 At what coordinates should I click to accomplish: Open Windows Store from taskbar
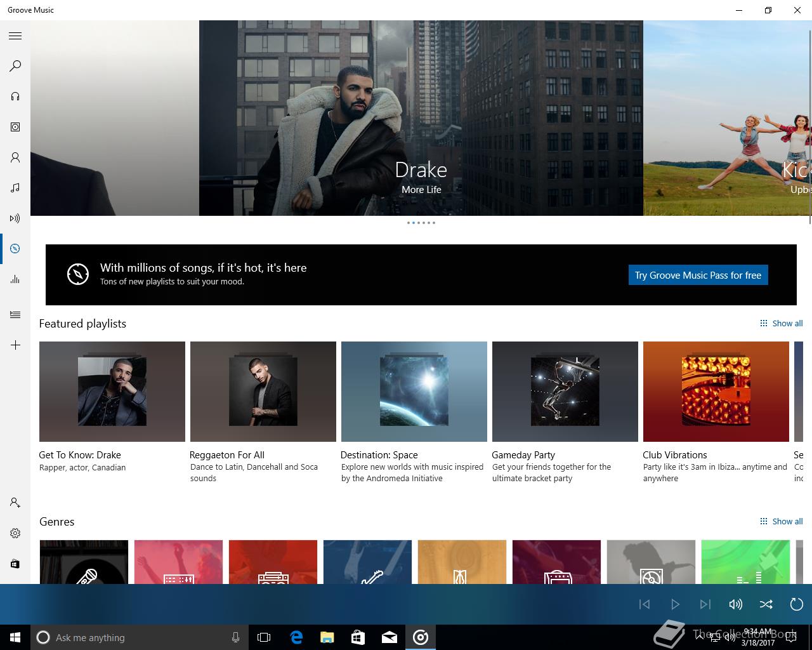(x=358, y=637)
